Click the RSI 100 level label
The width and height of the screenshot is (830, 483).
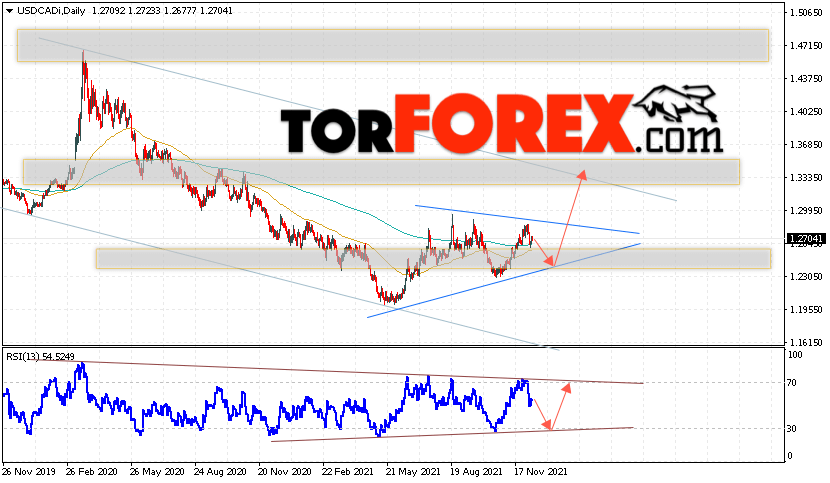coord(795,355)
